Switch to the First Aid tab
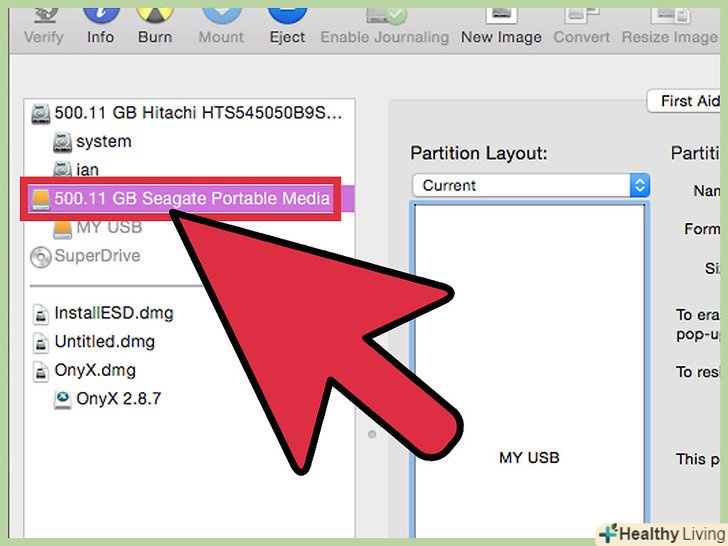Screen dimensions: 728x546 point(685,101)
